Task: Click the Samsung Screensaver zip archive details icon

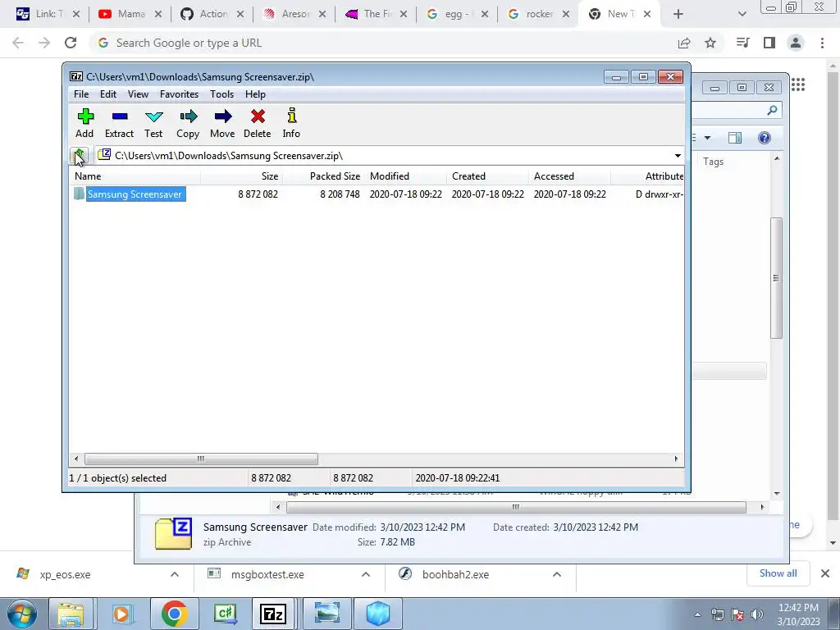Action: point(173,533)
